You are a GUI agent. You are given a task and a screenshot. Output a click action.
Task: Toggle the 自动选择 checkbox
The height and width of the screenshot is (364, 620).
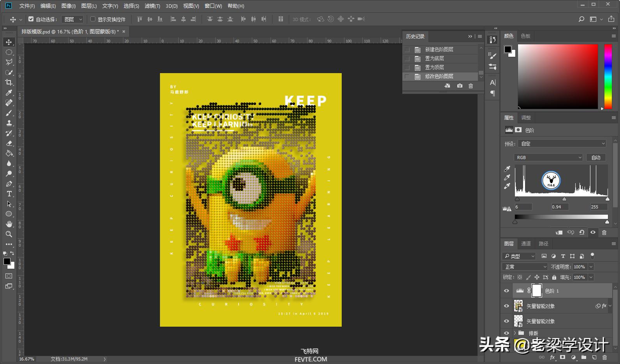pos(31,19)
